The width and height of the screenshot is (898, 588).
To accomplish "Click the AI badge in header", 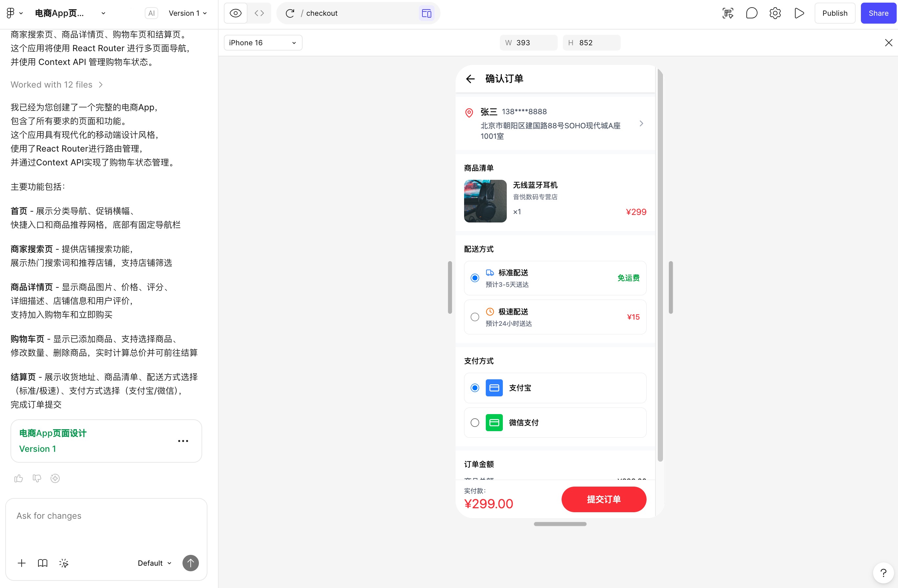I will tap(151, 13).
